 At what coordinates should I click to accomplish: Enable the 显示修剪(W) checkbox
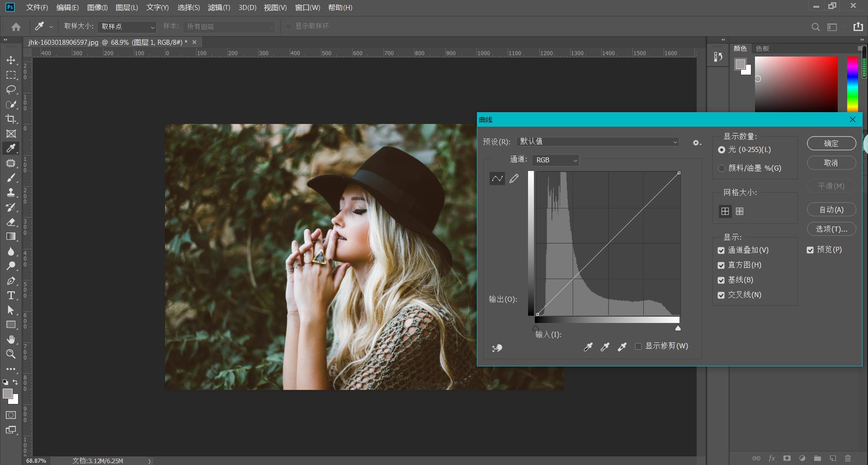(x=638, y=346)
